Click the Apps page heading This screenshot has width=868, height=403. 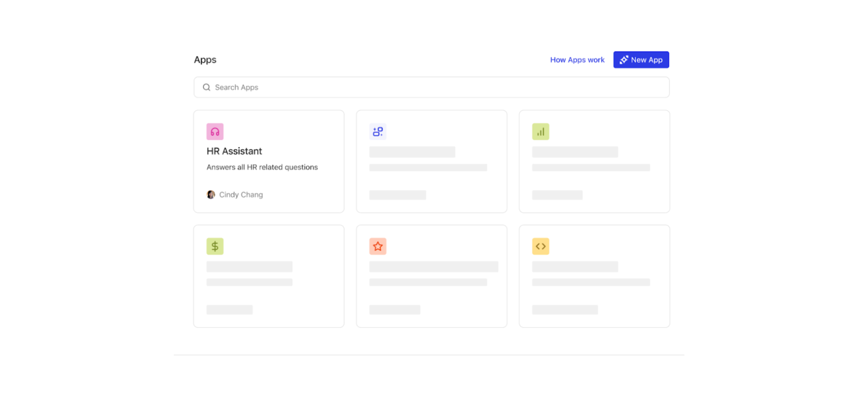click(x=205, y=60)
